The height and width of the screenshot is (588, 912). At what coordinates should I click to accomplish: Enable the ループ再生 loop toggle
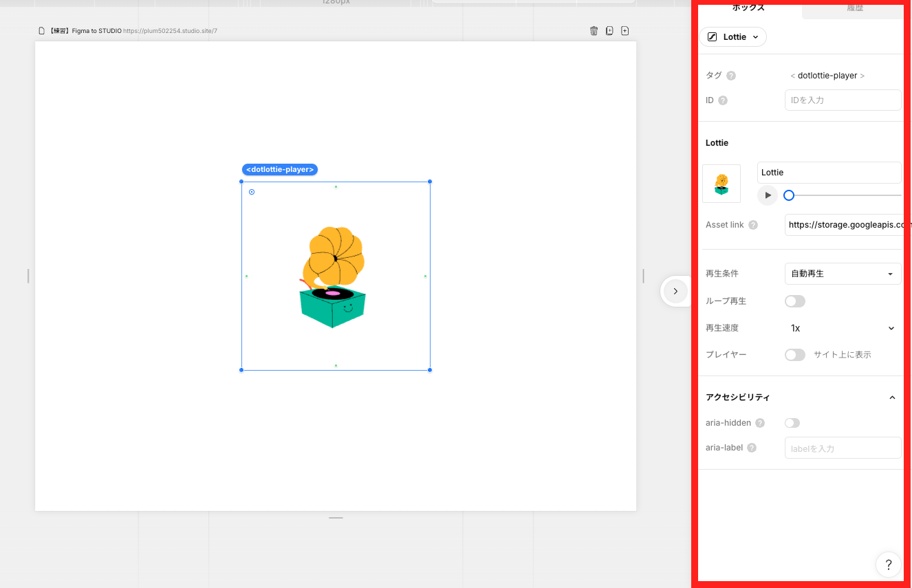pos(795,301)
